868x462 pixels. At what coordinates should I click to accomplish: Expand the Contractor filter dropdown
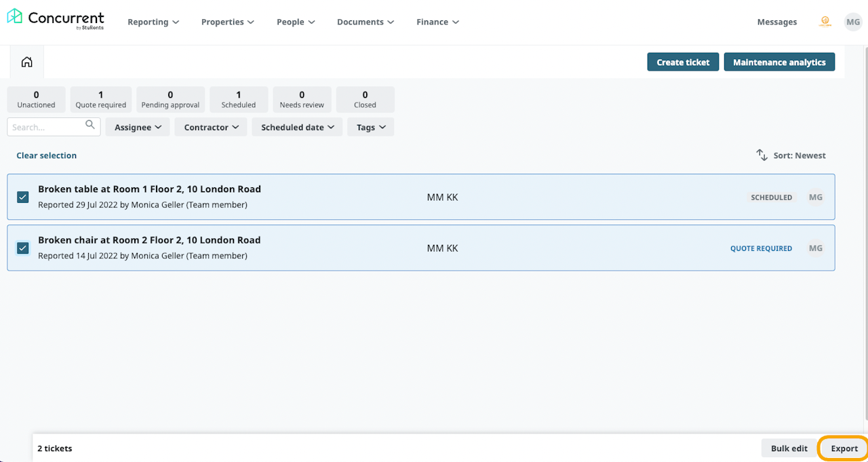click(211, 128)
